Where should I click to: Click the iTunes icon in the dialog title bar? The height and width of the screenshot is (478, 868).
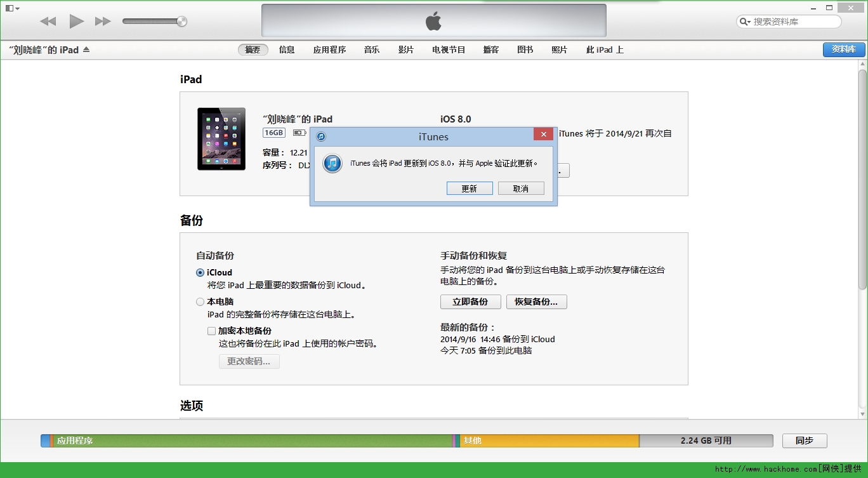click(x=321, y=136)
